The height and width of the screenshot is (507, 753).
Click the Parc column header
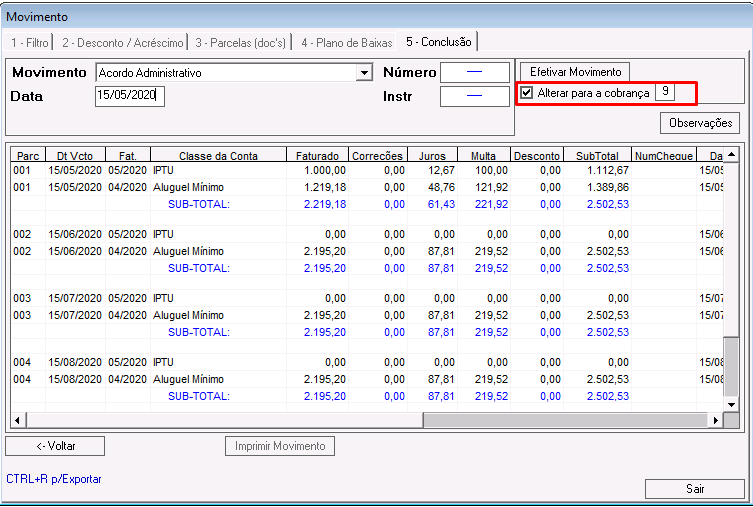coord(28,156)
